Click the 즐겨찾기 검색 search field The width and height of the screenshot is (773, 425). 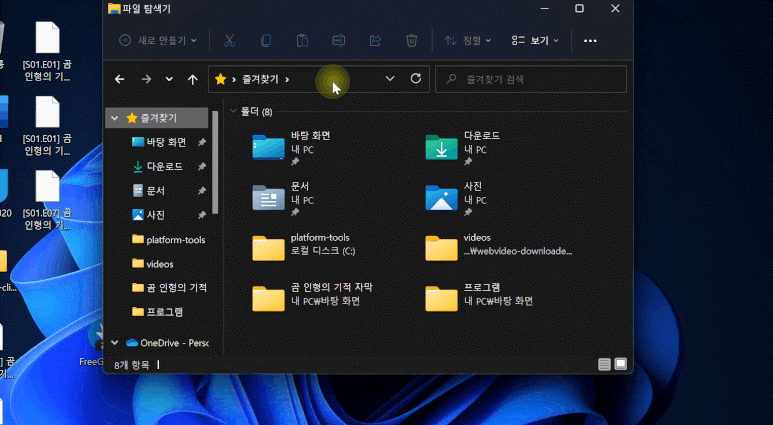tap(531, 79)
